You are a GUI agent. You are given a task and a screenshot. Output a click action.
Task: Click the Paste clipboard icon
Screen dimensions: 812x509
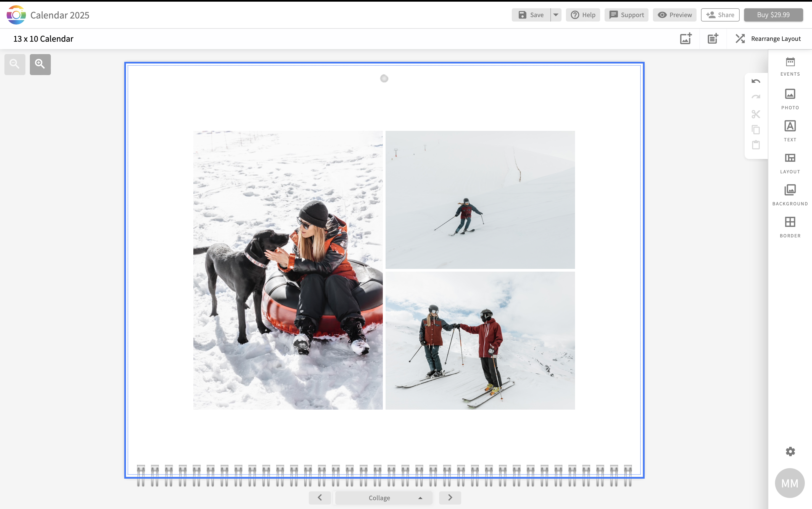pos(756,145)
